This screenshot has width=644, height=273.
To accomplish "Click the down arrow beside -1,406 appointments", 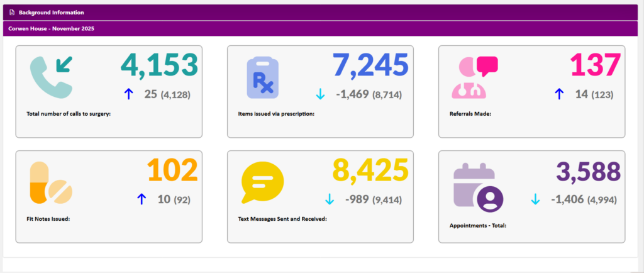I will [535, 199].
